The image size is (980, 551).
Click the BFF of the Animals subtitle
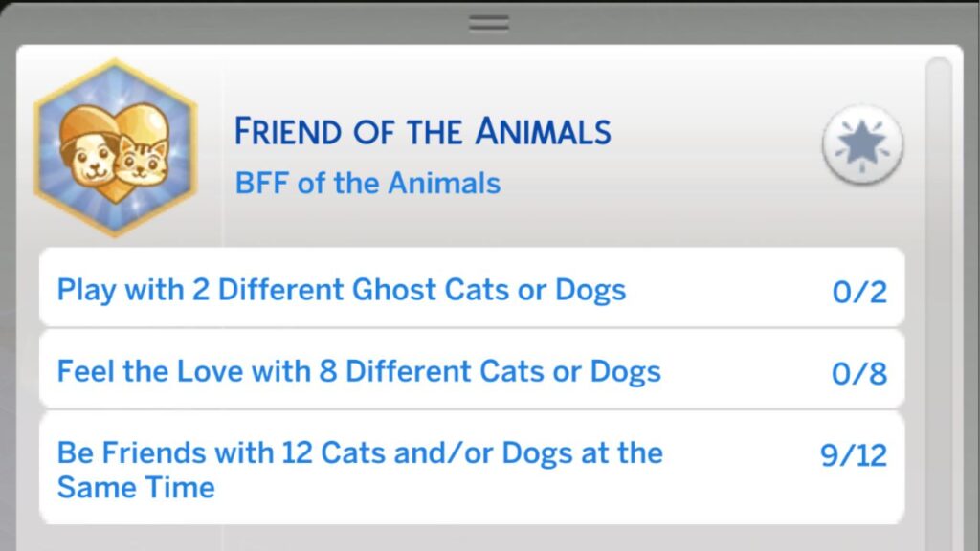point(367,182)
